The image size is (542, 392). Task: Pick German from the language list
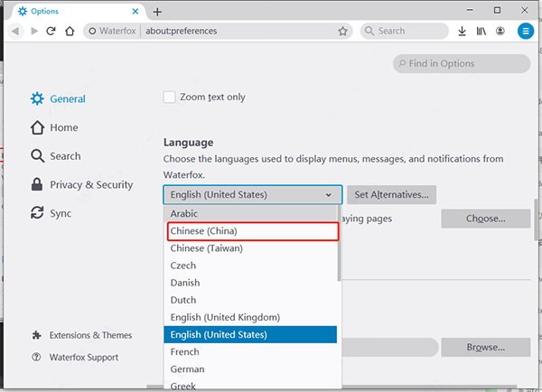(x=250, y=369)
